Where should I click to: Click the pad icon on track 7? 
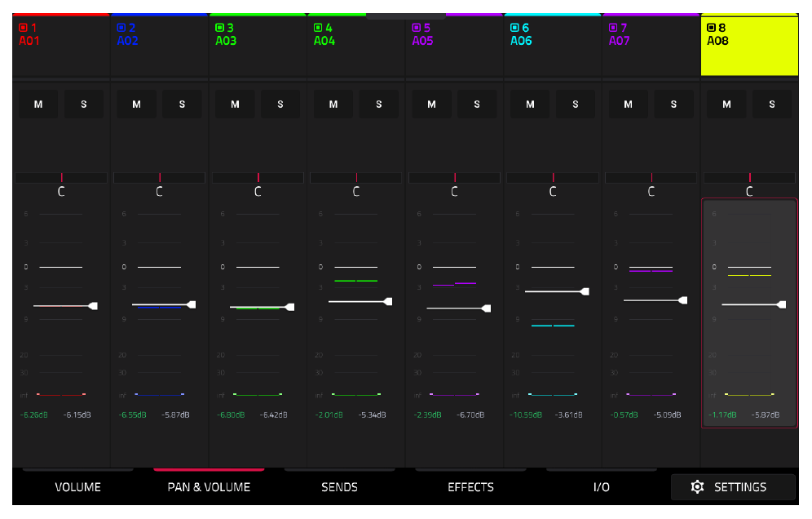[x=613, y=28]
